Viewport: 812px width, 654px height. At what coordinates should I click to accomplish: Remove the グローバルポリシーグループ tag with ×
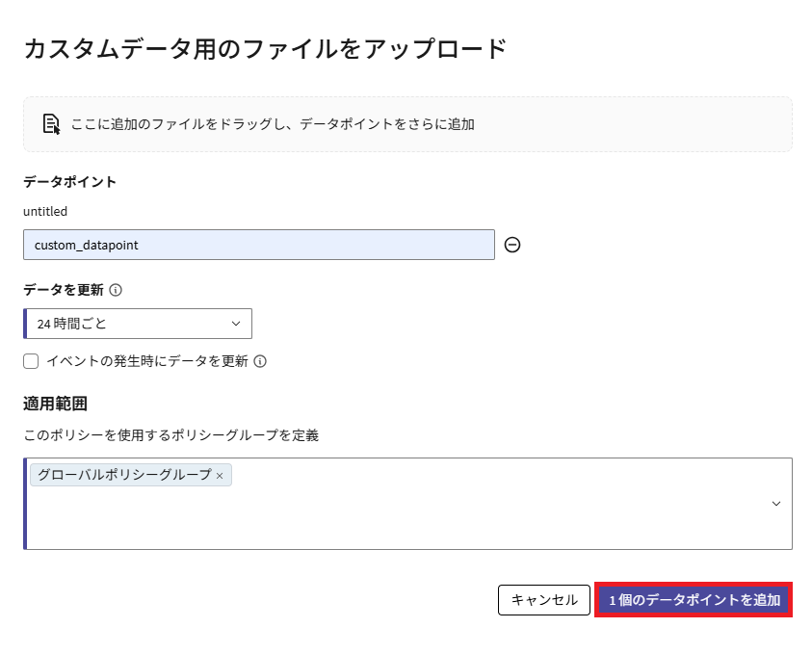[220, 476]
